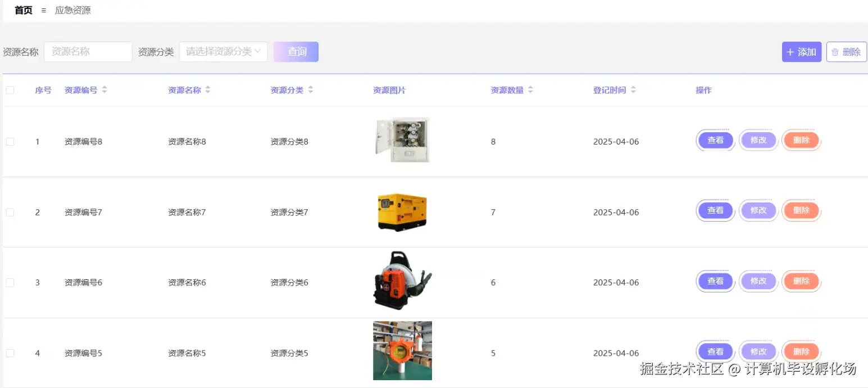Check the checkbox for row 资源编号8
This screenshot has height=388, width=868.
[10, 141]
